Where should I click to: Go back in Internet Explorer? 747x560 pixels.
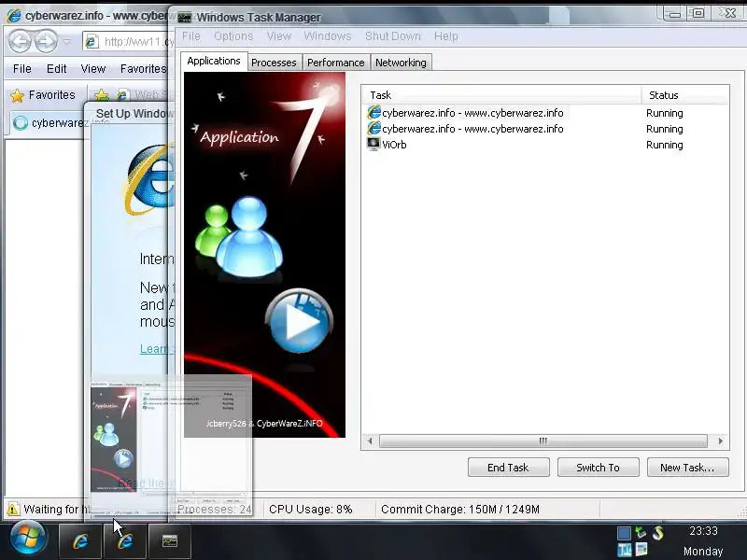(20, 41)
